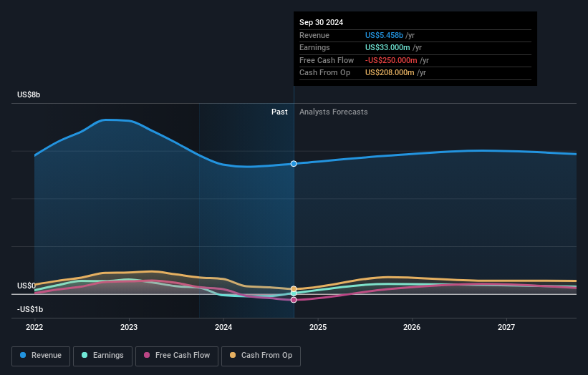Click the Analysts Forecasts label
Screen dimensions: 588x375
333,112
